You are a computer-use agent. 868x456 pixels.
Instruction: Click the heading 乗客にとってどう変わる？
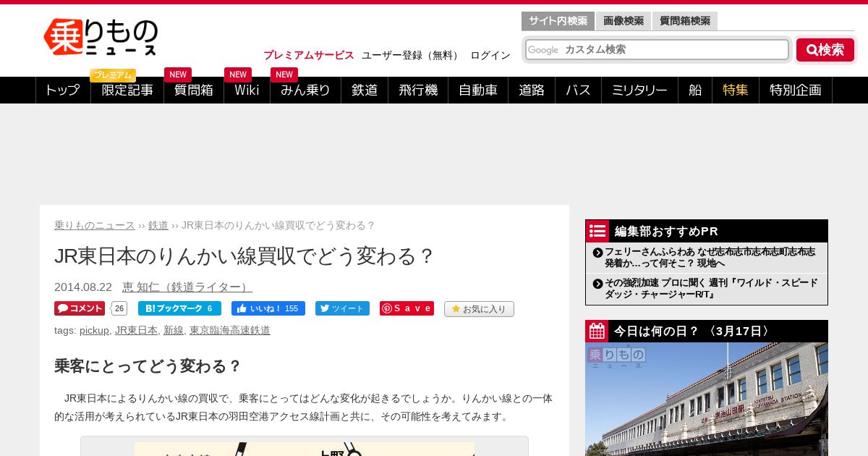click(148, 366)
